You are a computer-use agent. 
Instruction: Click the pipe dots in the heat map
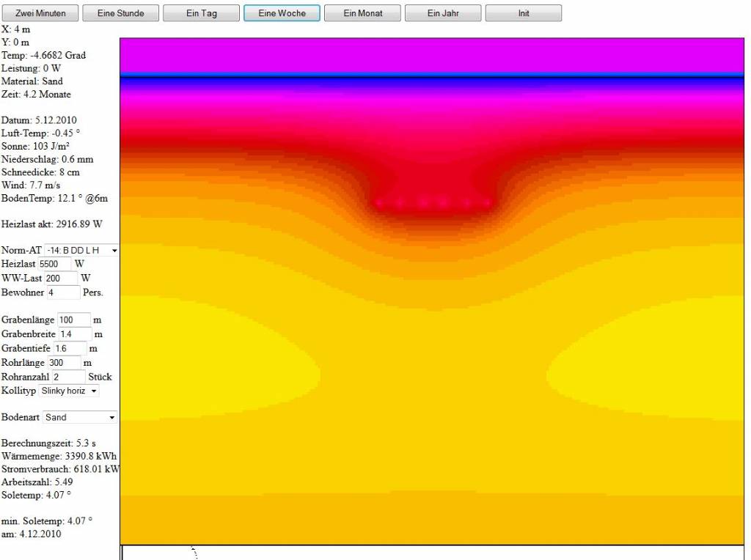433,203
